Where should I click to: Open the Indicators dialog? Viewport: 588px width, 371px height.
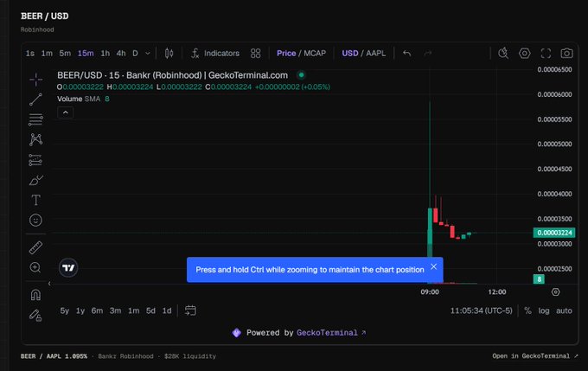215,54
